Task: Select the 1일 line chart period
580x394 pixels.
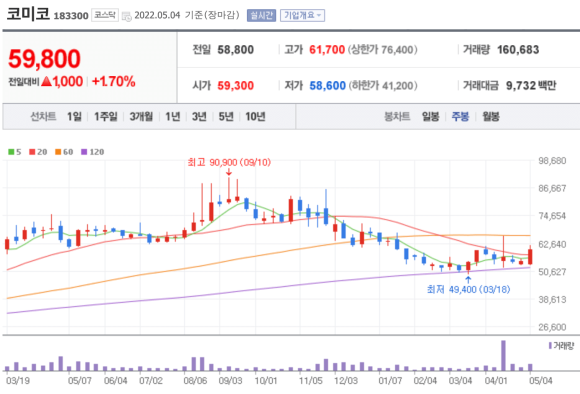Action: 74,117
